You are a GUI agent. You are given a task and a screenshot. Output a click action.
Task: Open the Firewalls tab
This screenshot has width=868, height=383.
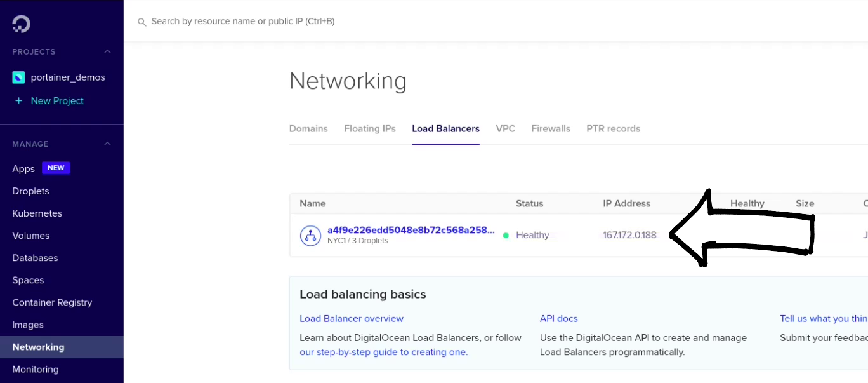pyautogui.click(x=551, y=129)
